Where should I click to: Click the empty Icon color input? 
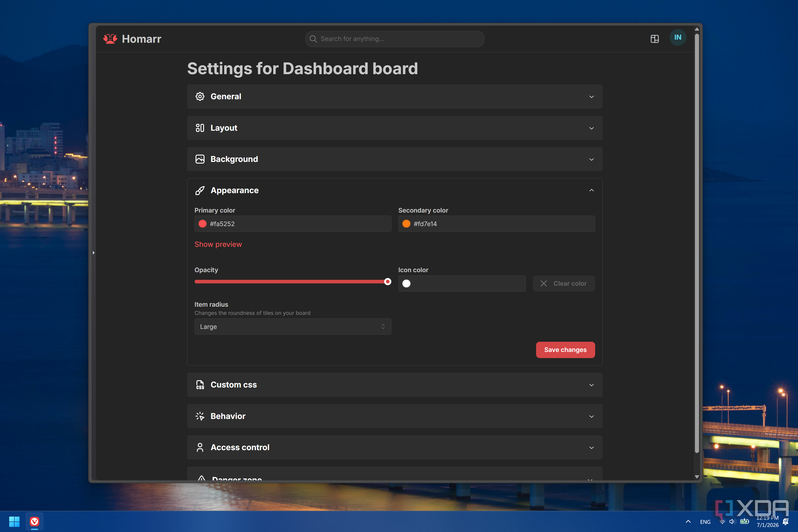click(x=462, y=283)
